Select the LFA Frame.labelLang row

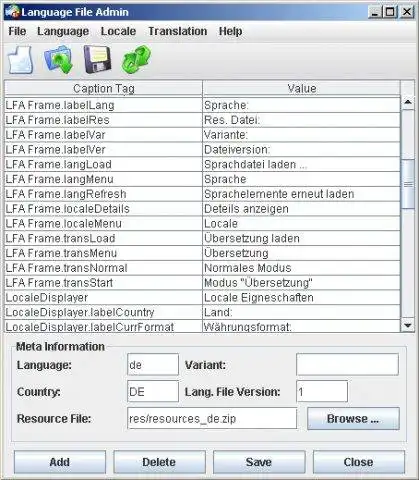[x=202, y=105]
